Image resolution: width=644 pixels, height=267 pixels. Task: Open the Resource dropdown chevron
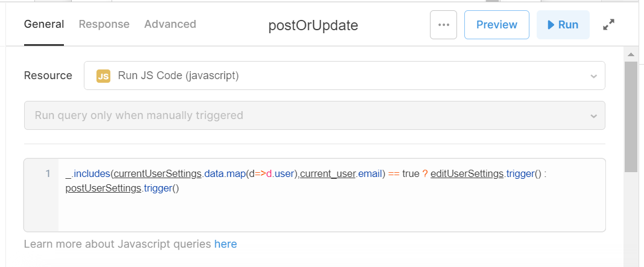point(593,77)
